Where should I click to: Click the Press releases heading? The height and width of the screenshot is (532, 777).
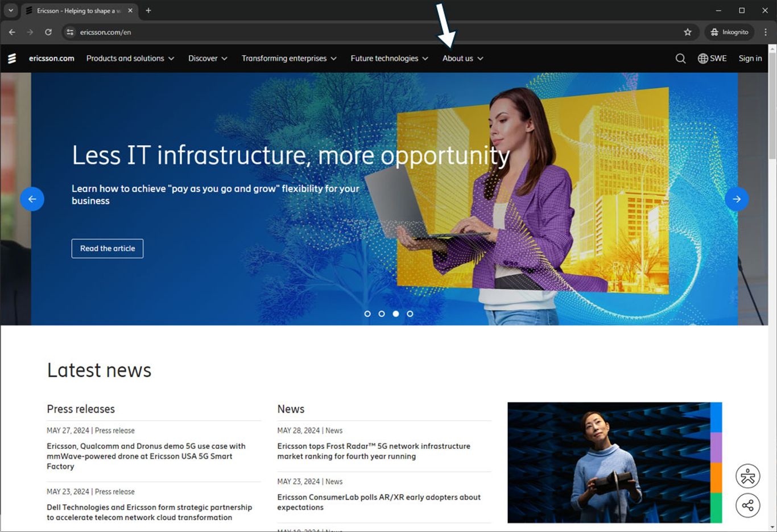[x=81, y=409]
